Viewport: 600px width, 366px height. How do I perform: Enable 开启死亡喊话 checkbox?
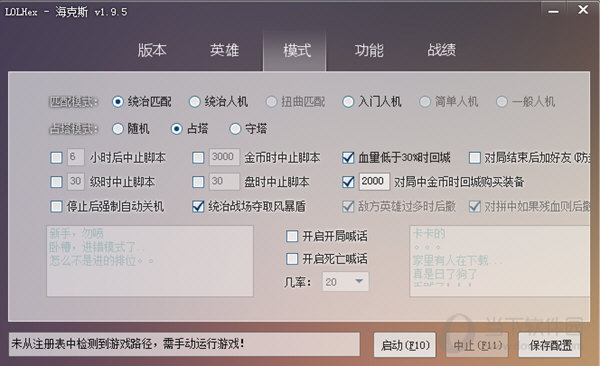tap(292, 259)
